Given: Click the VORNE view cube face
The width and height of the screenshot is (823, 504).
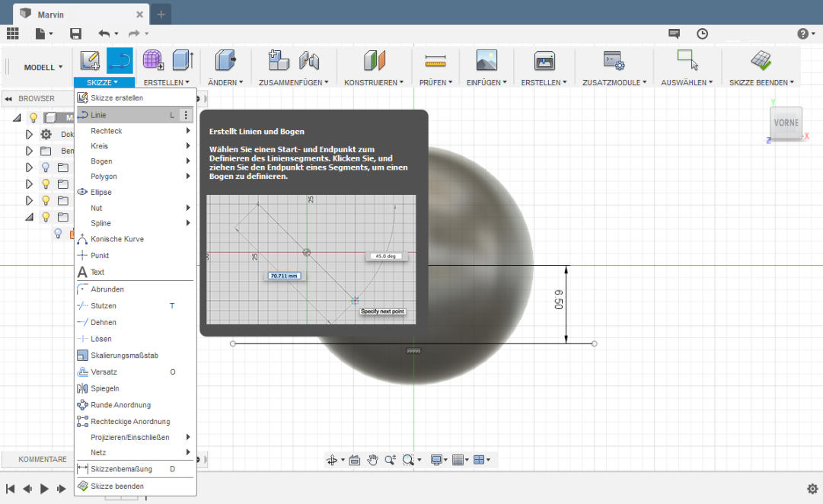Looking at the screenshot, I should tap(786, 123).
